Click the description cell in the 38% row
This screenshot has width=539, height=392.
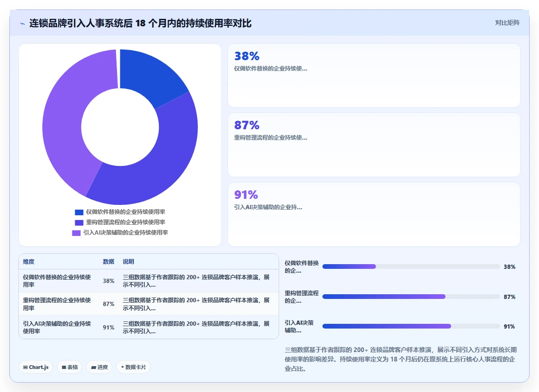point(196,281)
